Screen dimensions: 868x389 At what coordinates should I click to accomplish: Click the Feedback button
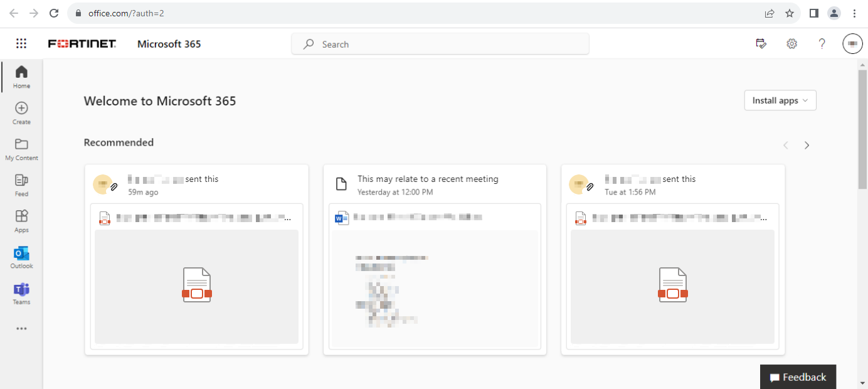click(798, 377)
